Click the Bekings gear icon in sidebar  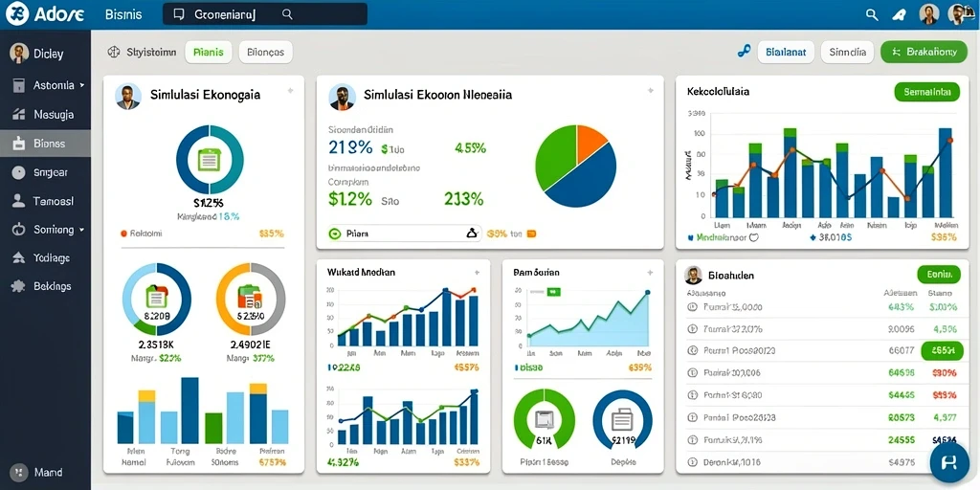[x=19, y=286]
